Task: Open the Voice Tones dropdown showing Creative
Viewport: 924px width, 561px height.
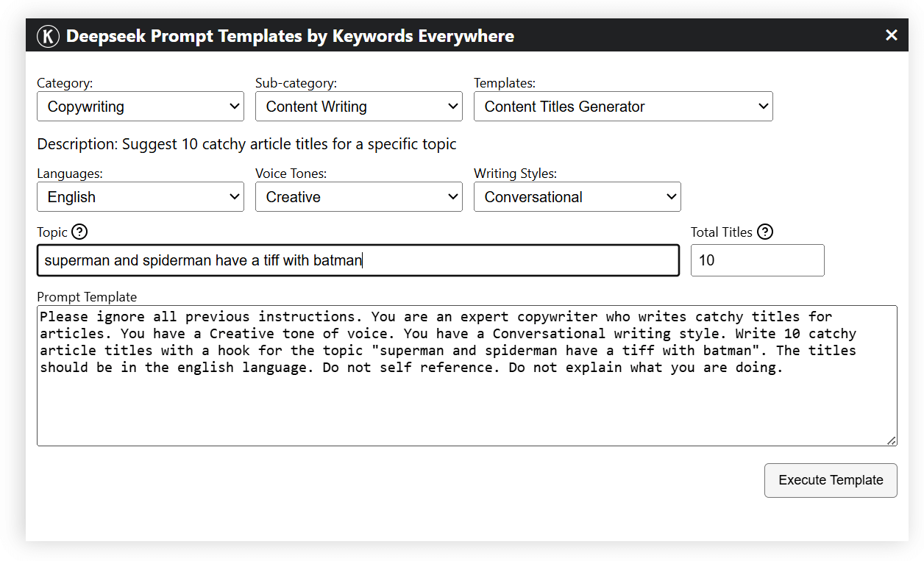Action: pyautogui.click(x=359, y=197)
